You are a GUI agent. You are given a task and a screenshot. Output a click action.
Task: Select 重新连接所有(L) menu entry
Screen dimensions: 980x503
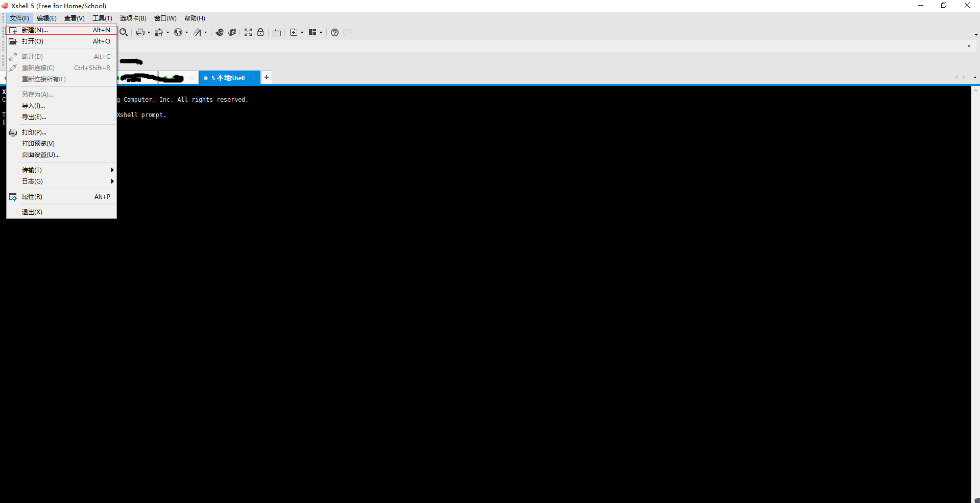click(x=61, y=79)
